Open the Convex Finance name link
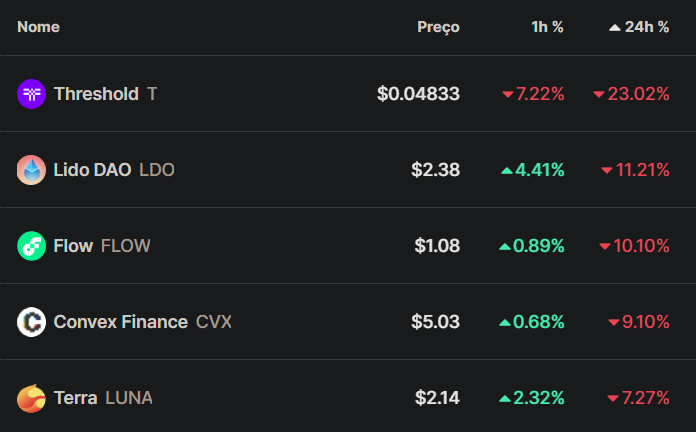696x432 pixels. click(x=121, y=322)
